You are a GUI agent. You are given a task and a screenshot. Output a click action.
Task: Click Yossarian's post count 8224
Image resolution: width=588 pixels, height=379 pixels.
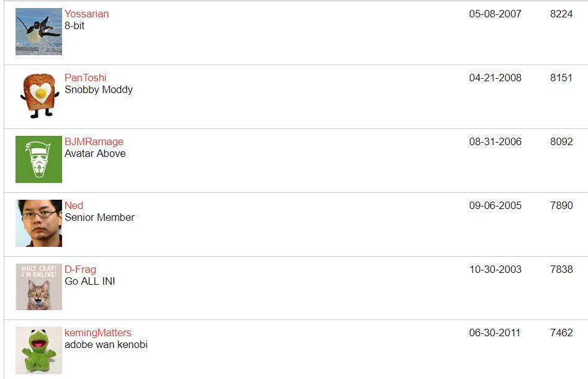[561, 14]
